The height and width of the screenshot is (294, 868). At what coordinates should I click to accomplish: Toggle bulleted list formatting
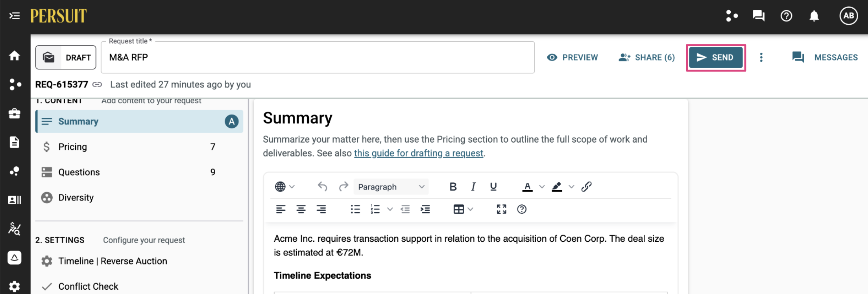coord(355,209)
